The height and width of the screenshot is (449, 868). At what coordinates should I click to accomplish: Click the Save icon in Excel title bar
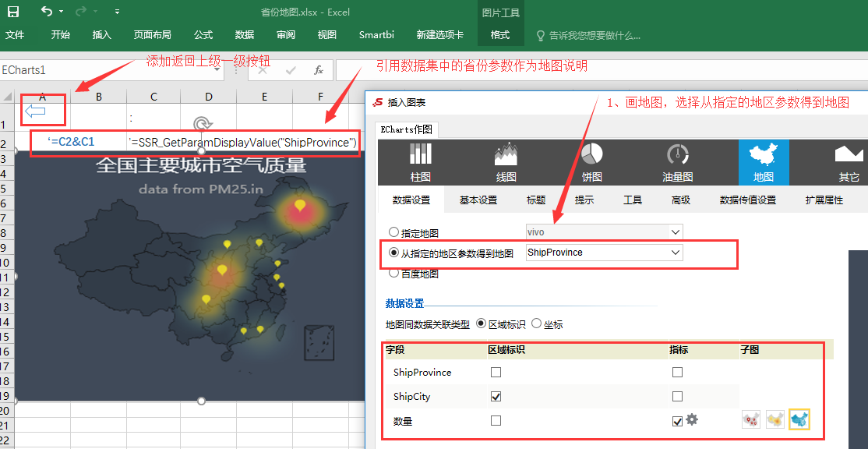[x=12, y=12]
